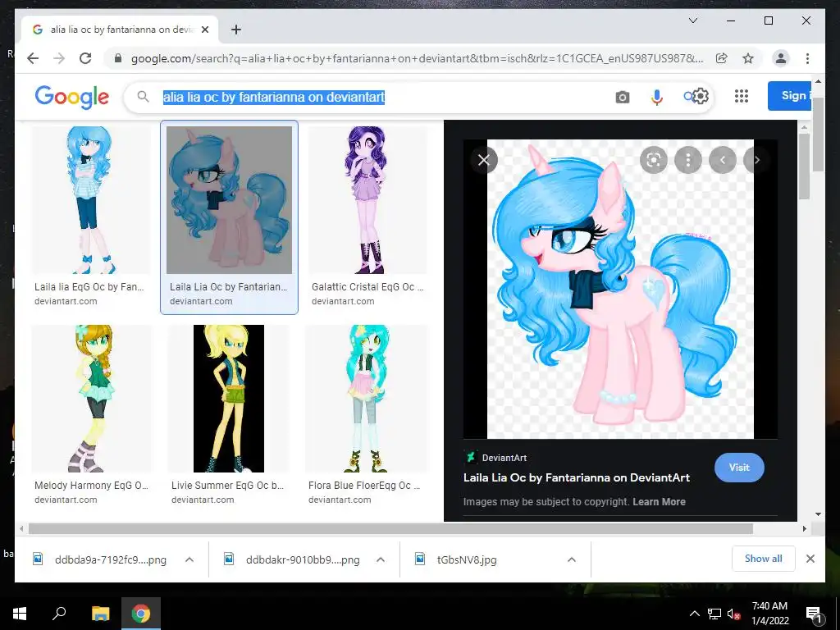Screen dimensions: 840x630
Task: Click the Galattic Cristal EqG Oc caption
Action: (367, 287)
